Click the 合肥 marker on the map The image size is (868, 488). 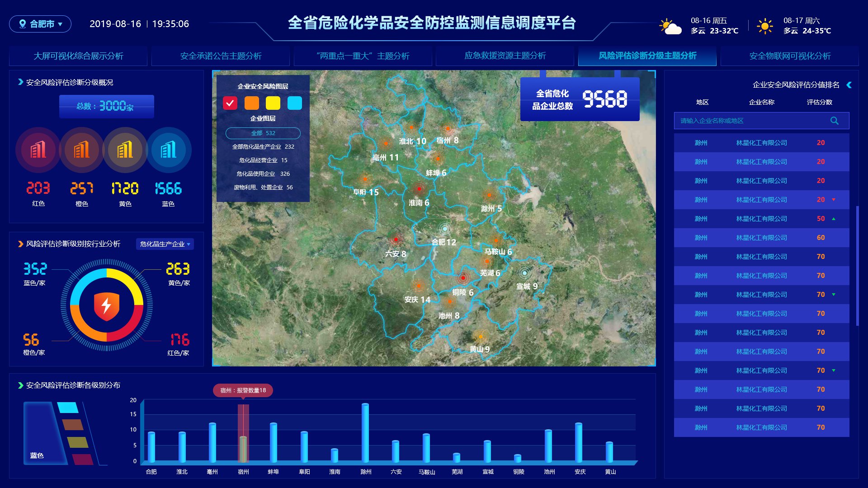[x=445, y=229]
